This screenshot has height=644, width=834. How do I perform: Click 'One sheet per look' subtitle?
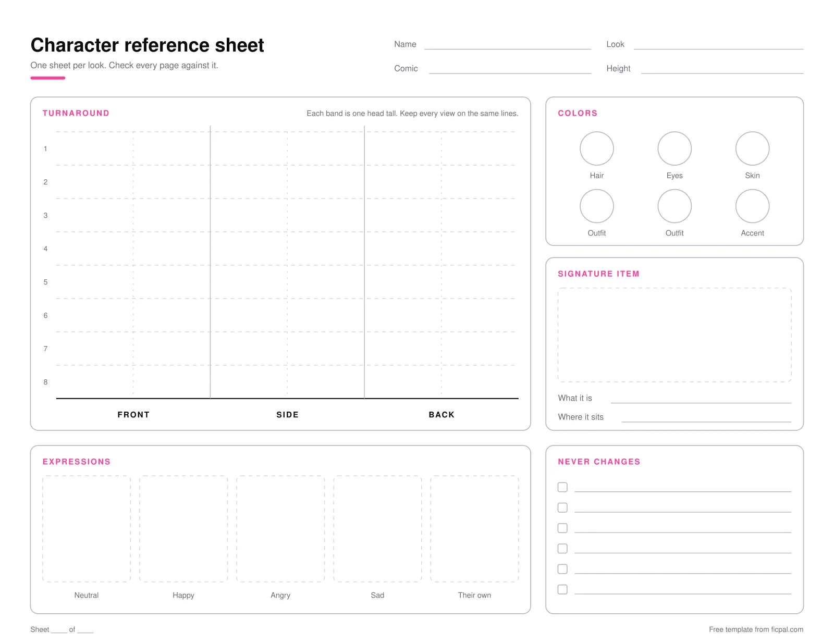click(124, 66)
